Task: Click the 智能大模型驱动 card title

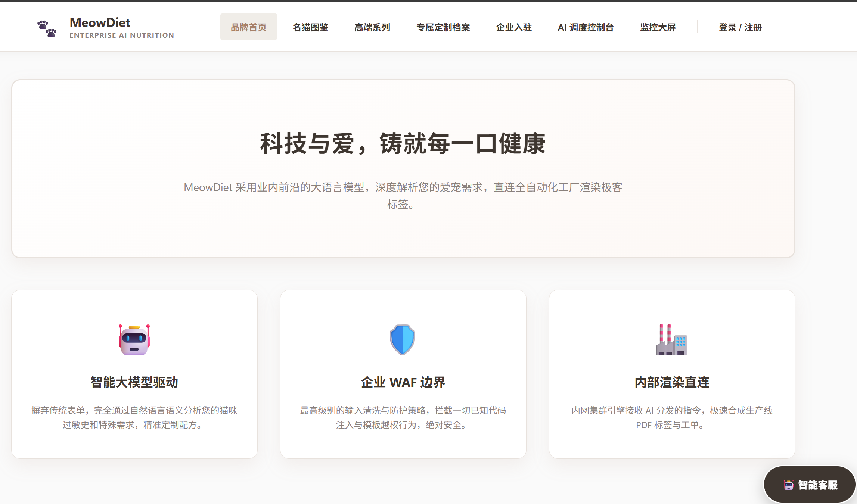Action: [x=134, y=382]
